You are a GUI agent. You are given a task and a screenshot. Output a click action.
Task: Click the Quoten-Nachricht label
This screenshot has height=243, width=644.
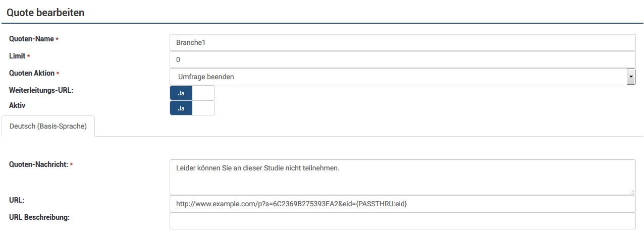pyautogui.click(x=38, y=164)
